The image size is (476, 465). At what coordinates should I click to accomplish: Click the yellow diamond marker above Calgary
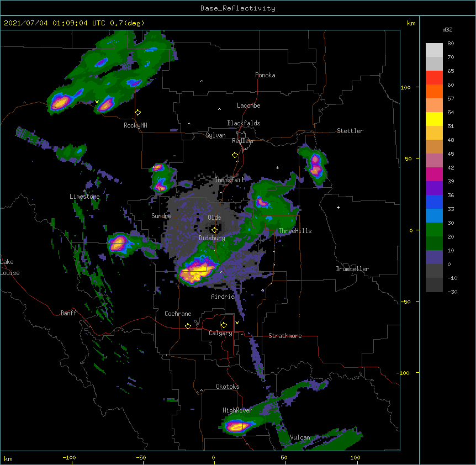pyautogui.click(x=224, y=325)
